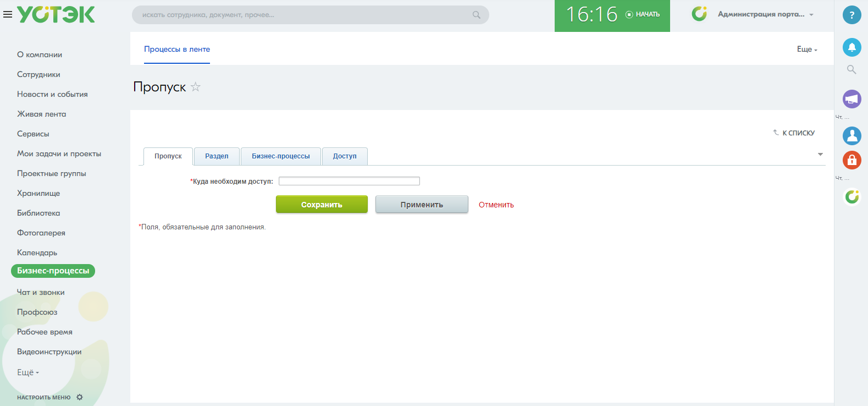Expand Ещё in left sidebar

tap(28, 372)
